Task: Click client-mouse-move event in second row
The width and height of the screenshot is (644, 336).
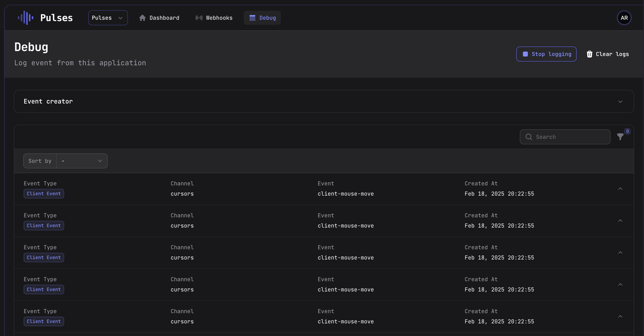Action: point(346,226)
